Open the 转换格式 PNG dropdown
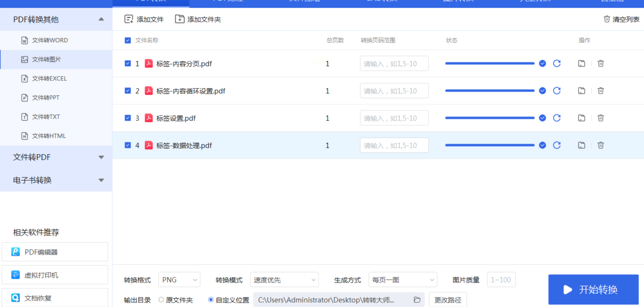The width and height of the screenshot is (644, 307). [179, 280]
